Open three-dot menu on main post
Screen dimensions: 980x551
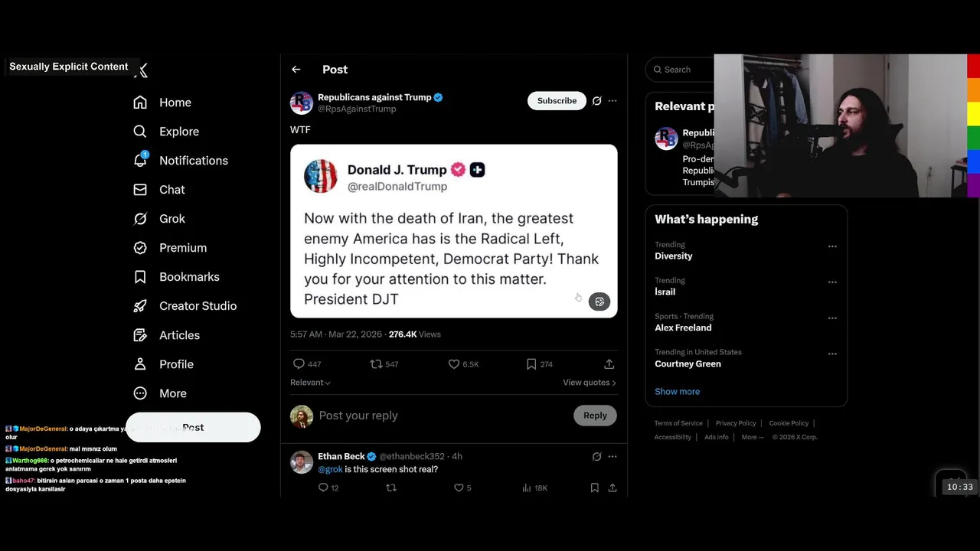[x=612, y=101]
